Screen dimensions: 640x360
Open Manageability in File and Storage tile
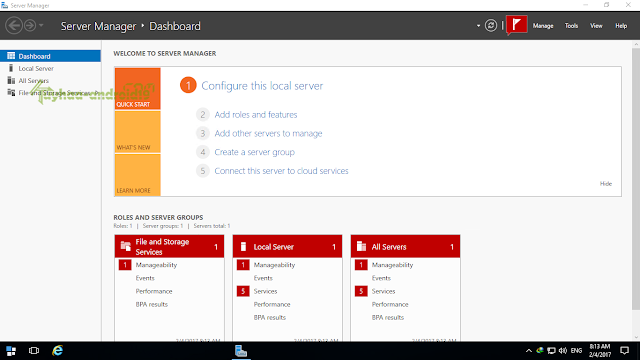tap(156, 265)
